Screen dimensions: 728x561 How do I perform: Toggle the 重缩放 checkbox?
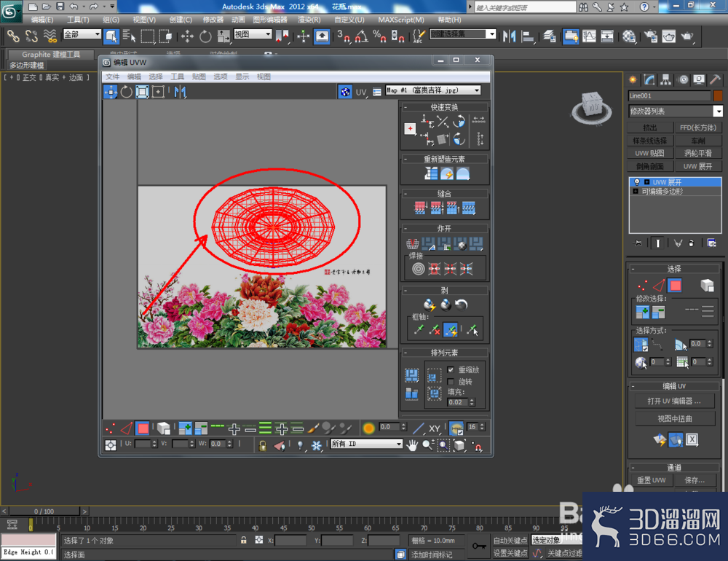(451, 369)
